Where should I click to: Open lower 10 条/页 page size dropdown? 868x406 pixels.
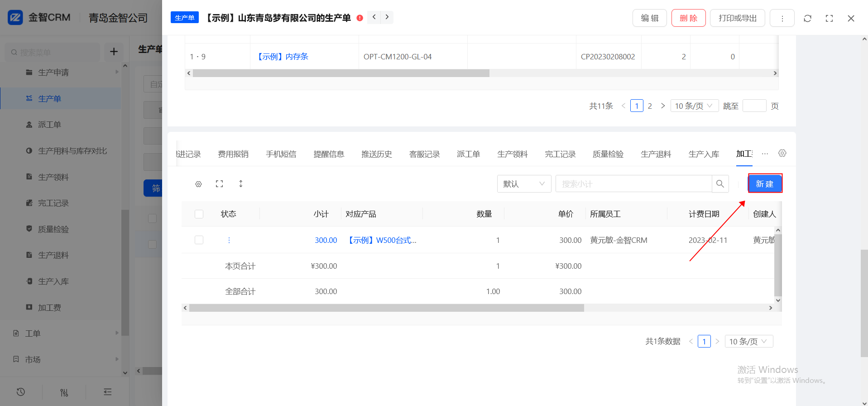tap(748, 341)
